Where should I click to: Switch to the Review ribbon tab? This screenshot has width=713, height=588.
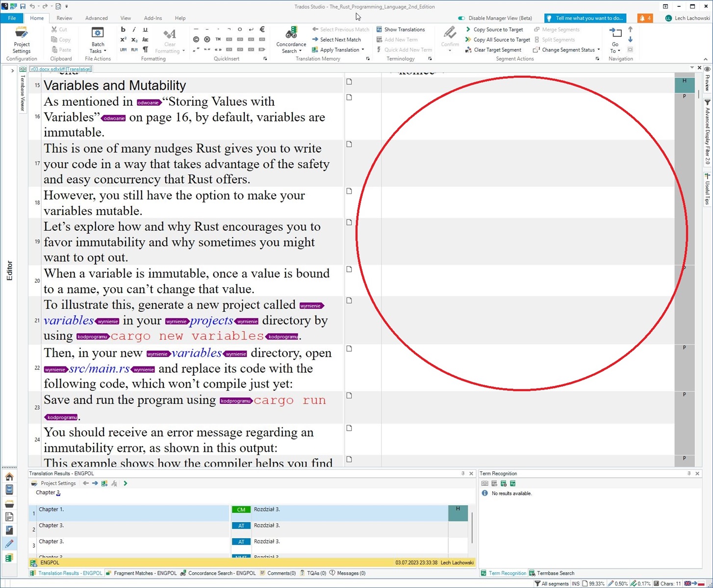click(x=64, y=18)
